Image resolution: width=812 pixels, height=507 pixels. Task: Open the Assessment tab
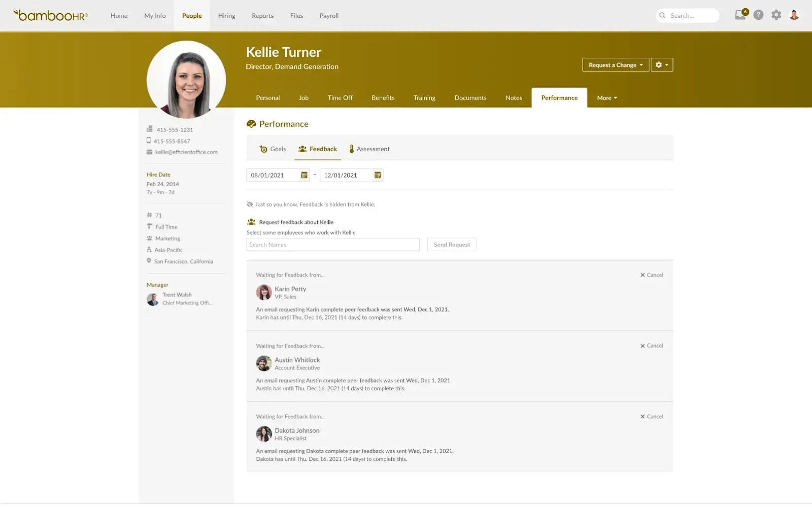369,149
